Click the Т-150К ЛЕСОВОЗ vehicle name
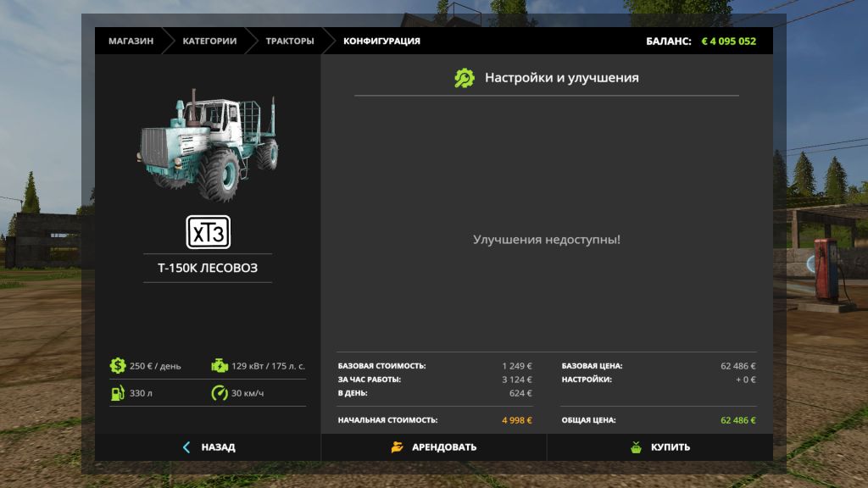The width and height of the screenshot is (868, 488). tap(208, 268)
